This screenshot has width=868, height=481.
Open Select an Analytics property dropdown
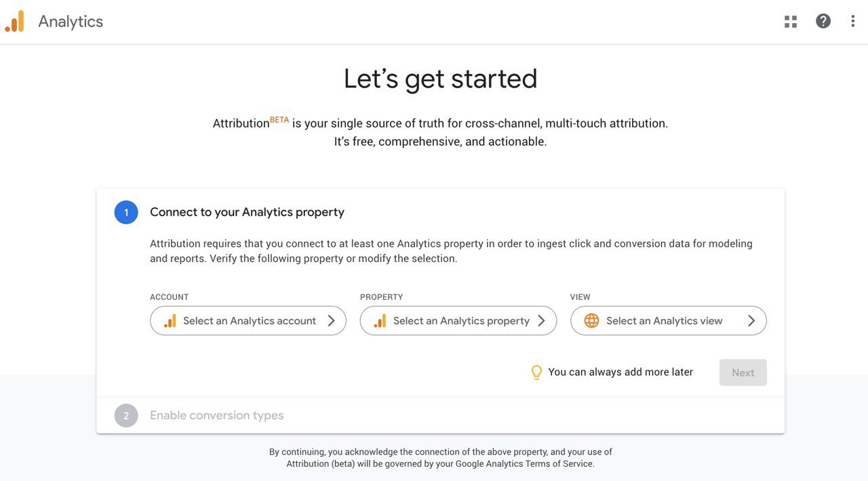458,321
